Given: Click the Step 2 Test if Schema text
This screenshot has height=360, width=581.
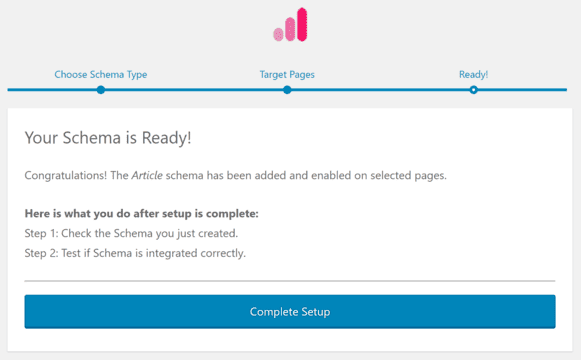Looking at the screenshot, I should [135, 253].
